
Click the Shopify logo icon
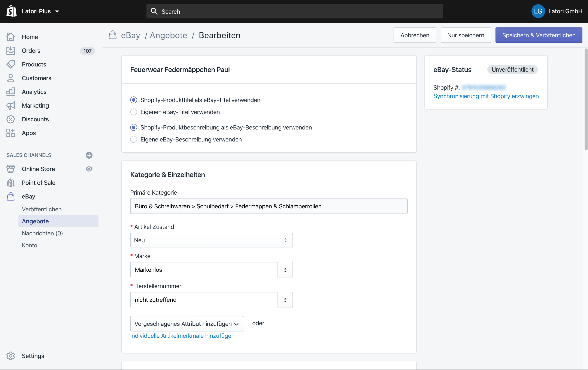(x=11, y=11)
